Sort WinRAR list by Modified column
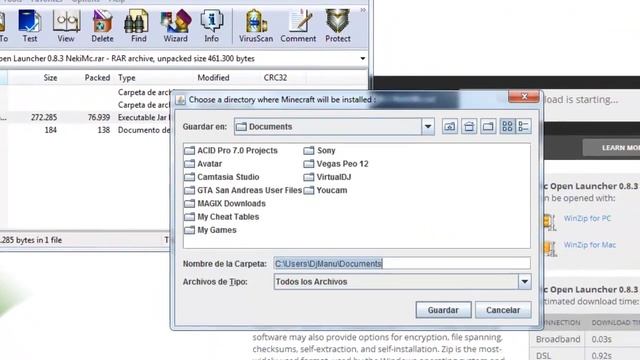This screenshot has height=360, width=640. pos(213,78)
